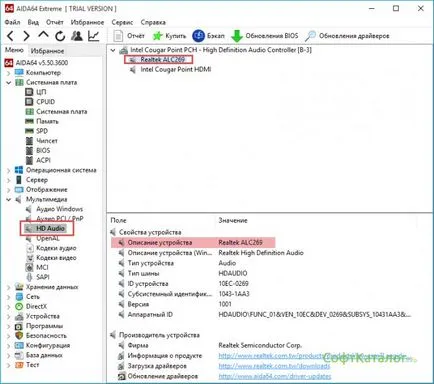Click the Конфигурация icon
434x384 pixels.
(19, 345)
